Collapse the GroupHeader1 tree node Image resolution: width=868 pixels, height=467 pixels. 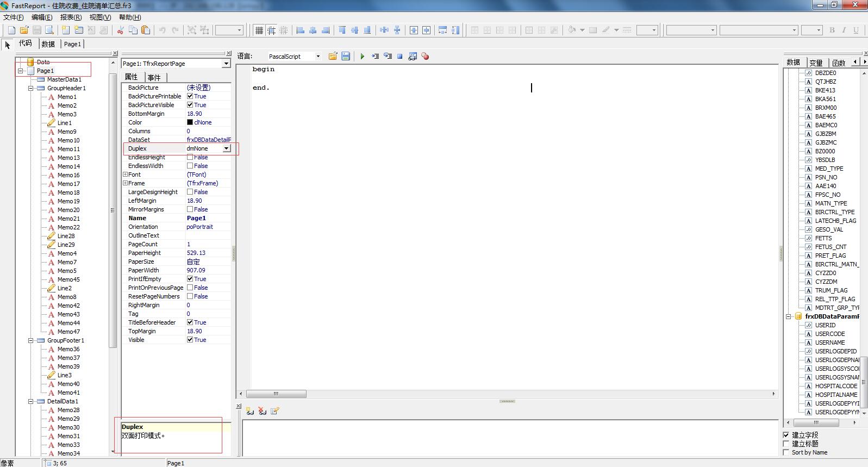31,88
